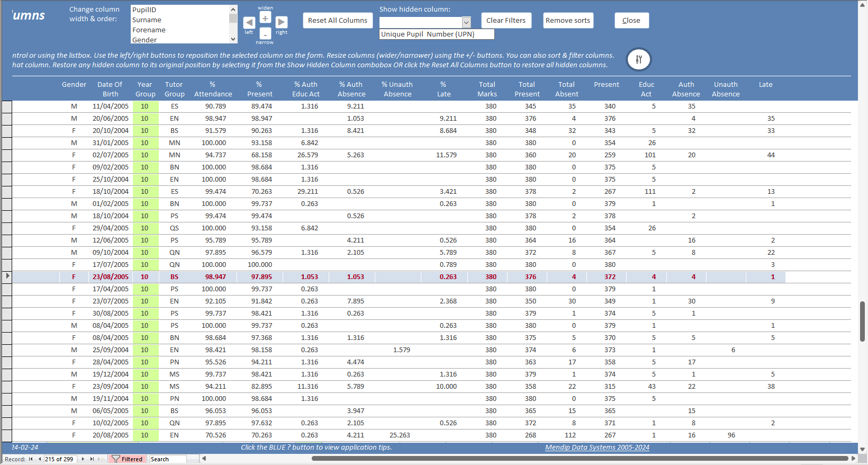Click the % Attendance column header
This screenshot has width=868, height=465.
pos(213,89)
